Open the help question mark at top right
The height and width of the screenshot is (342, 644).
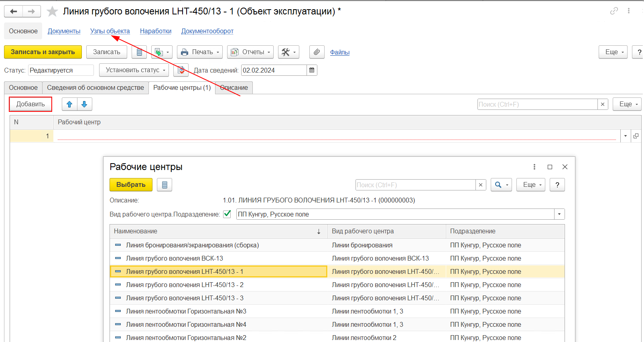pyautogui.click(x=639, y=52)
